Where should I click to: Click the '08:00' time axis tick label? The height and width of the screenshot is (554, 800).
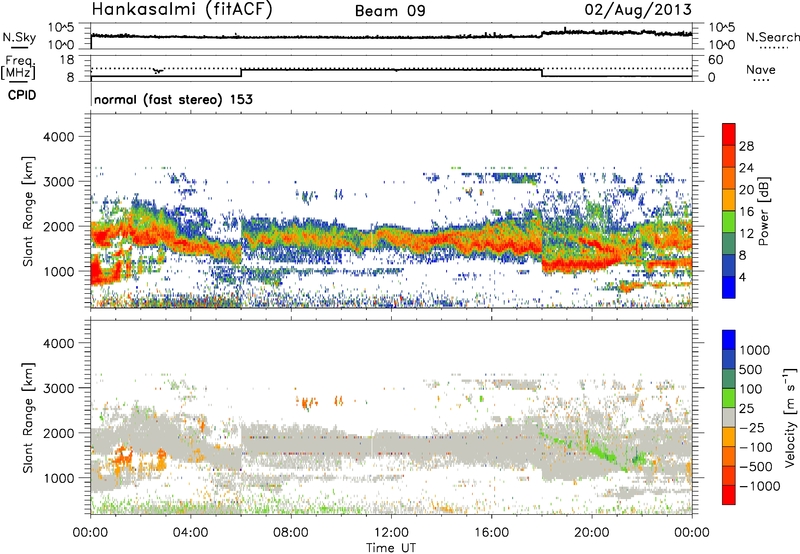pos(291,533)
